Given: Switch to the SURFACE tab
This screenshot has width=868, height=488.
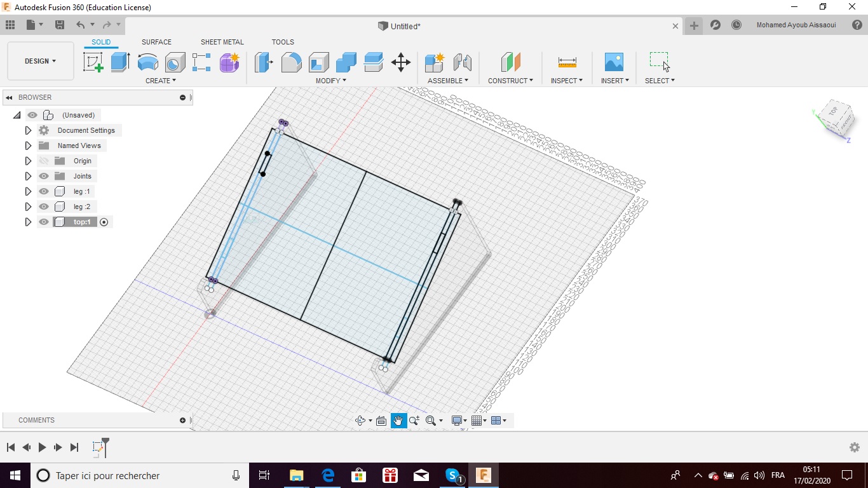Looking at the screenshot, I should [x=156, y=42].
